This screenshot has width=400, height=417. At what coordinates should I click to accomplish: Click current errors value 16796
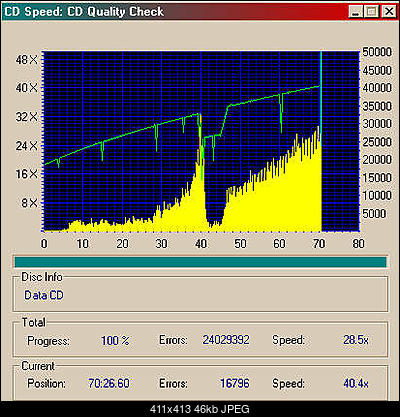pyautogui.click(x=235, y=383)
